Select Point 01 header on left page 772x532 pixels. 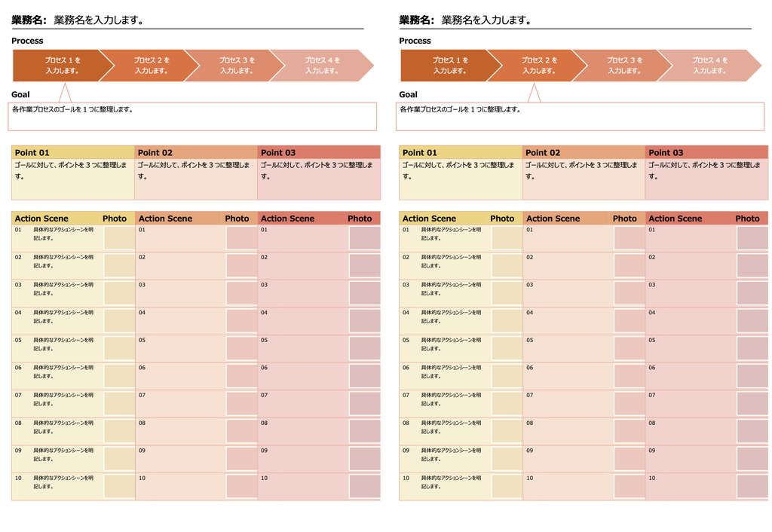73,152
